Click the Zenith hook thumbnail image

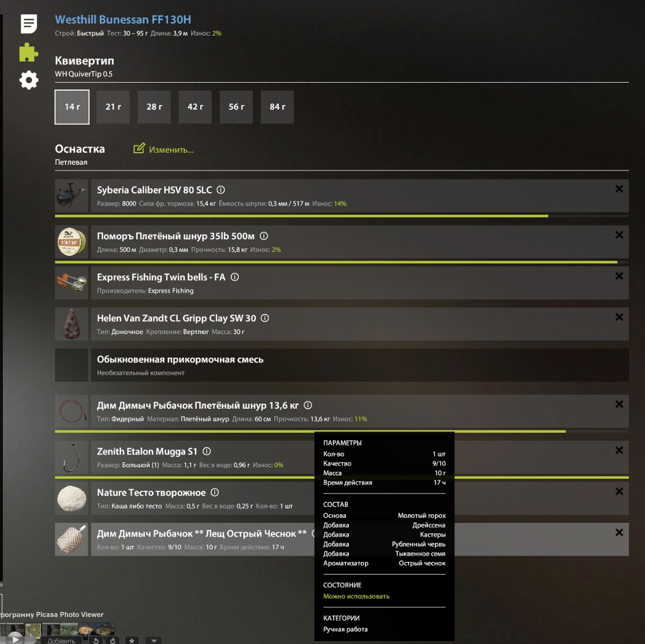click(72, 457)
